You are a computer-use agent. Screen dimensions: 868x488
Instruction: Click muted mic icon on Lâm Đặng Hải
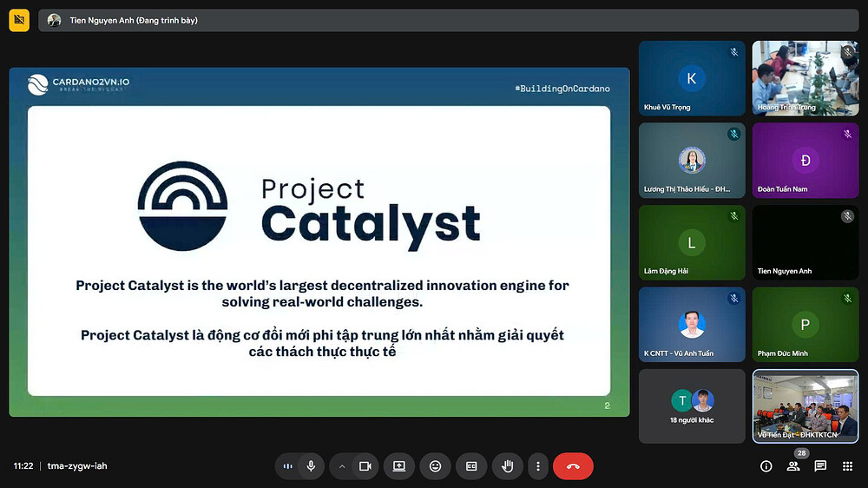[734, 216]
